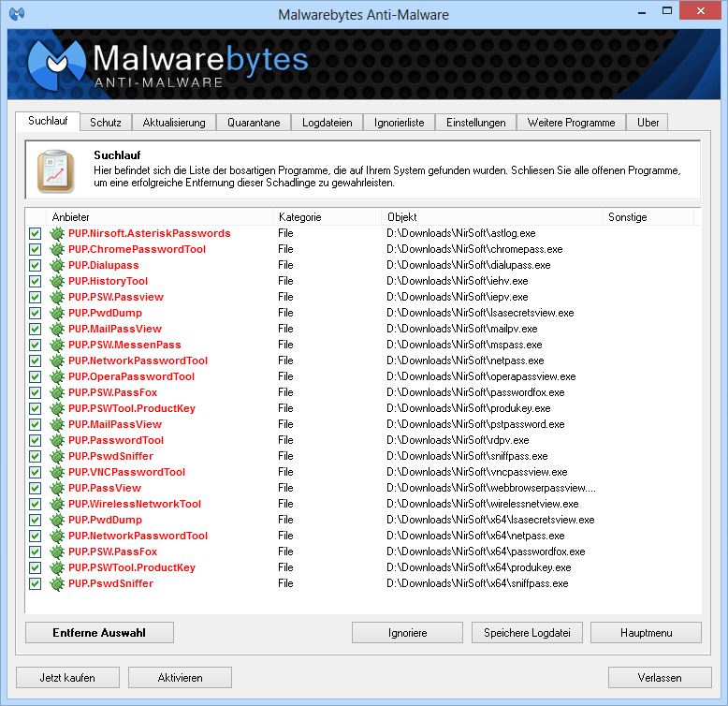Click the bug icon for PUP.Nirsoft.AsteriskPasswords
This screenshot has width=728, height=706.
[57, 233]
